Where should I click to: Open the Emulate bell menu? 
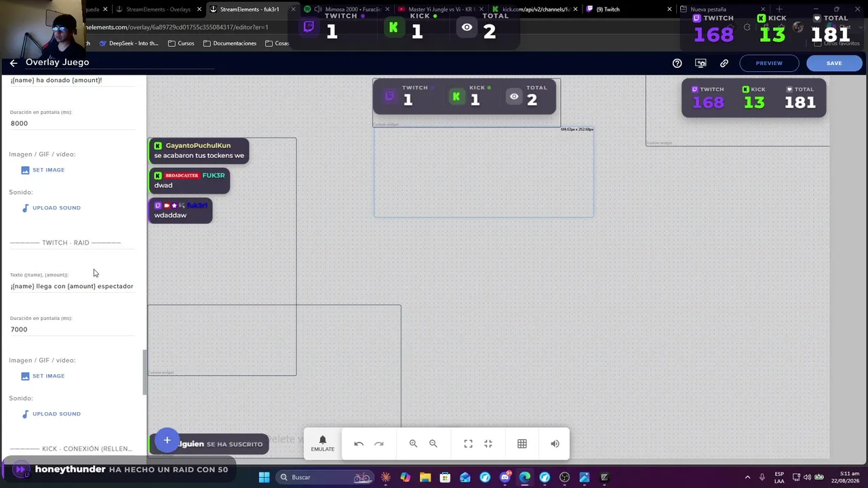pos(323,444)
